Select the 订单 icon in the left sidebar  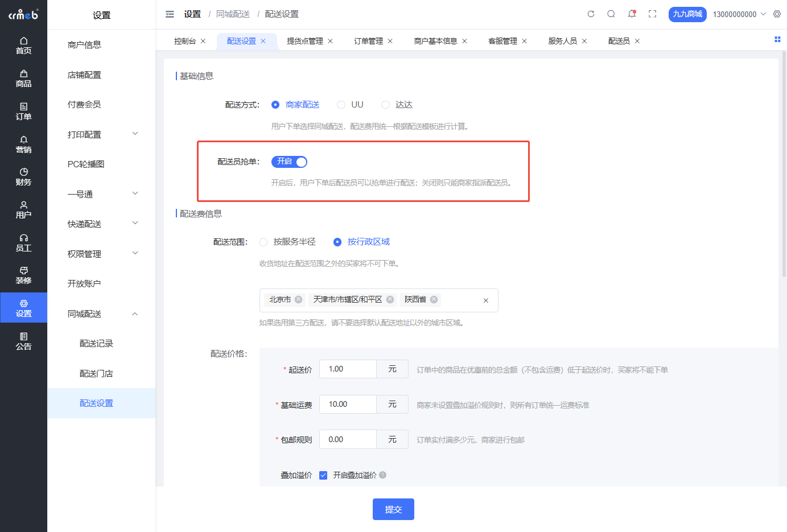[x=24, y=111]
